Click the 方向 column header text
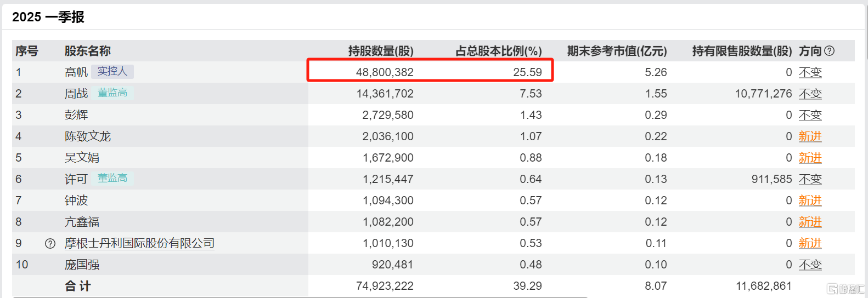 coord(810,51)
